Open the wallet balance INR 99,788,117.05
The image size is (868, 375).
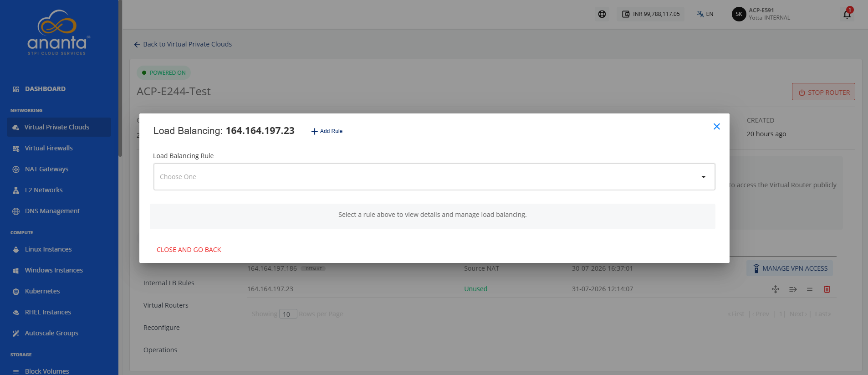pyautogui.click(x=651, y=14)
